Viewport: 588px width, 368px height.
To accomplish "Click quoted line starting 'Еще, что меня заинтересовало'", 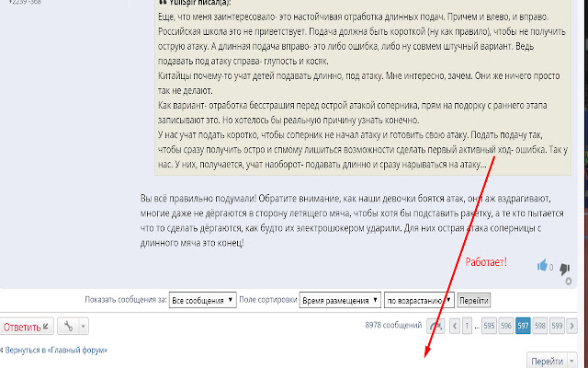I will pos(353,17).
